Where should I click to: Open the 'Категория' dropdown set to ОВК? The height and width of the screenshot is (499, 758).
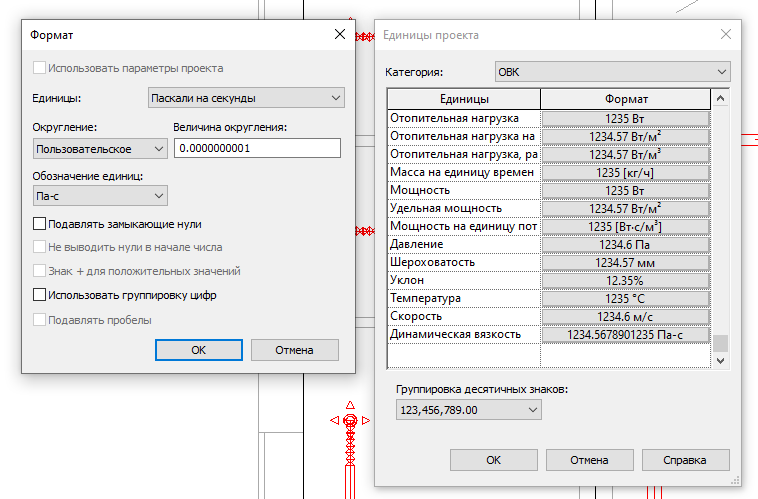click(x=612, y=72)
